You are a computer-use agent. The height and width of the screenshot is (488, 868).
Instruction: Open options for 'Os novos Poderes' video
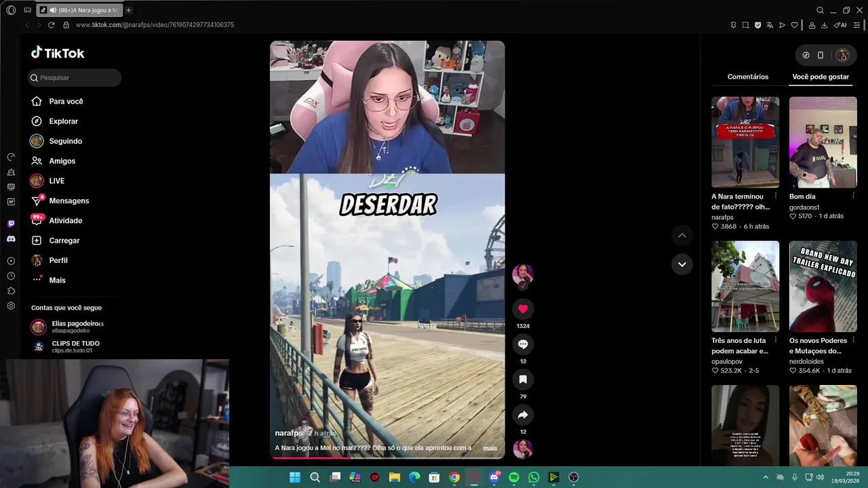[x=853, y=341]
